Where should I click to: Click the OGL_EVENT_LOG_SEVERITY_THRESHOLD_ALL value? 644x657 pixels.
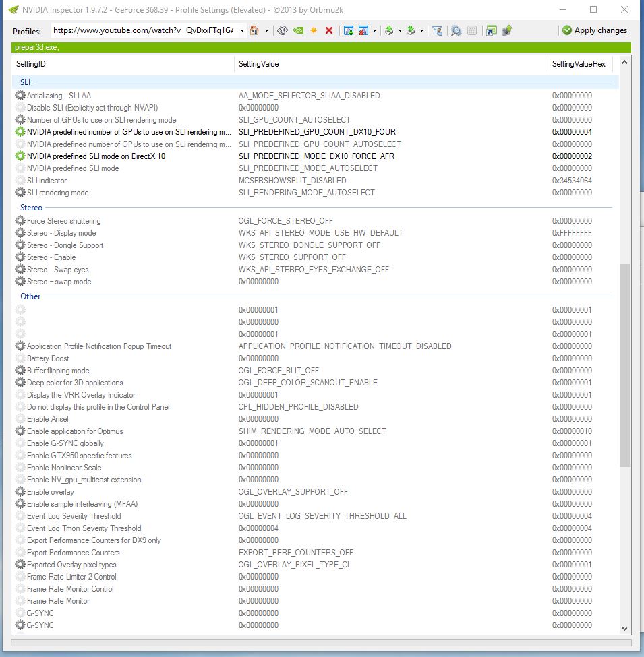click(x=322, y=515)
